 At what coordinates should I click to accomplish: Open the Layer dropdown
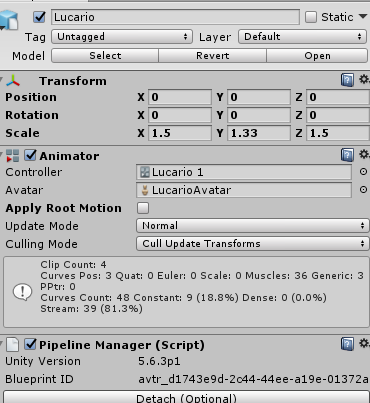click(x=303, y=37)
